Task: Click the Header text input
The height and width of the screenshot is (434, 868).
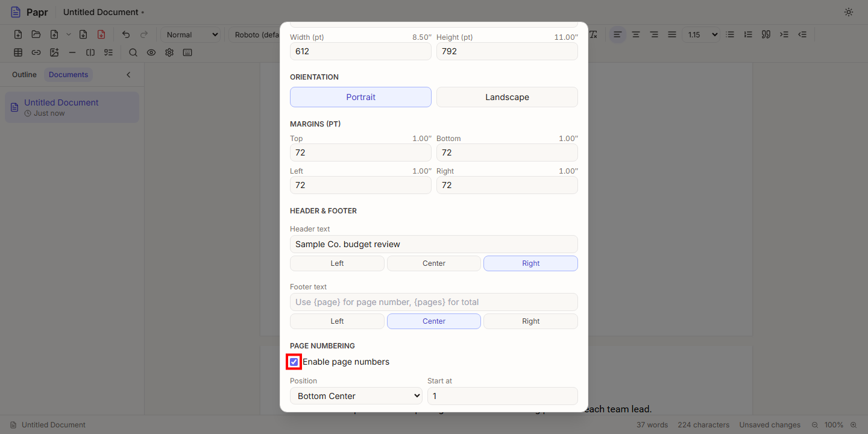Action: pyautogui.click(x=434, y=244)
